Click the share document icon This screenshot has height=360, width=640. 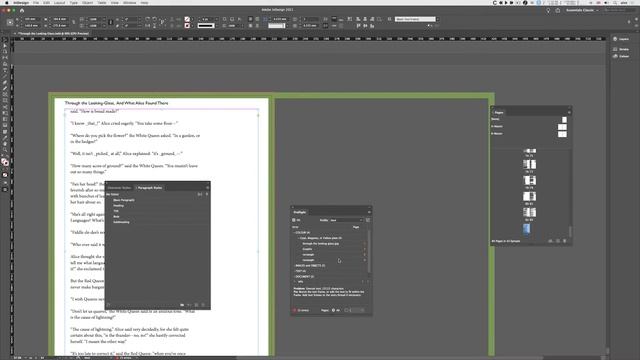pos(558,11)
